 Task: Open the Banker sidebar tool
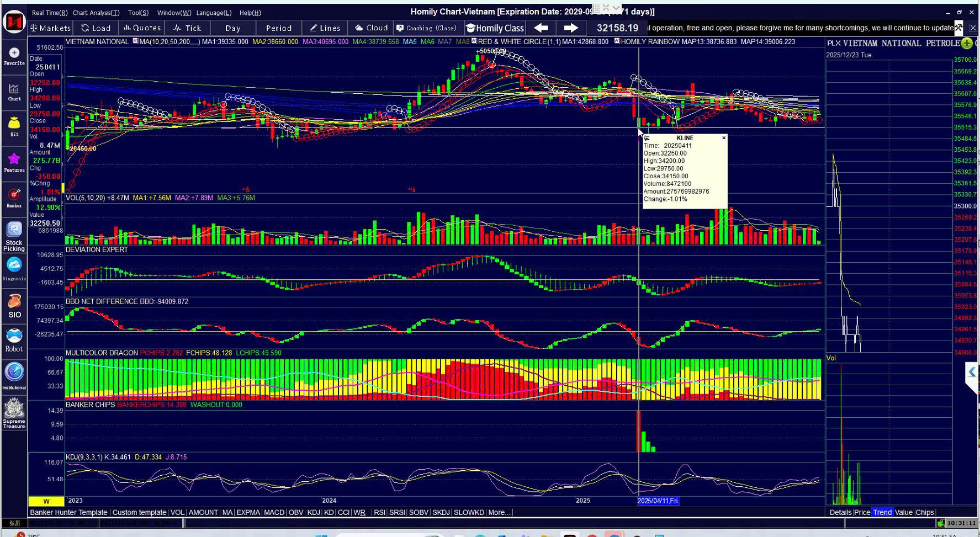[x=14, y=198]
